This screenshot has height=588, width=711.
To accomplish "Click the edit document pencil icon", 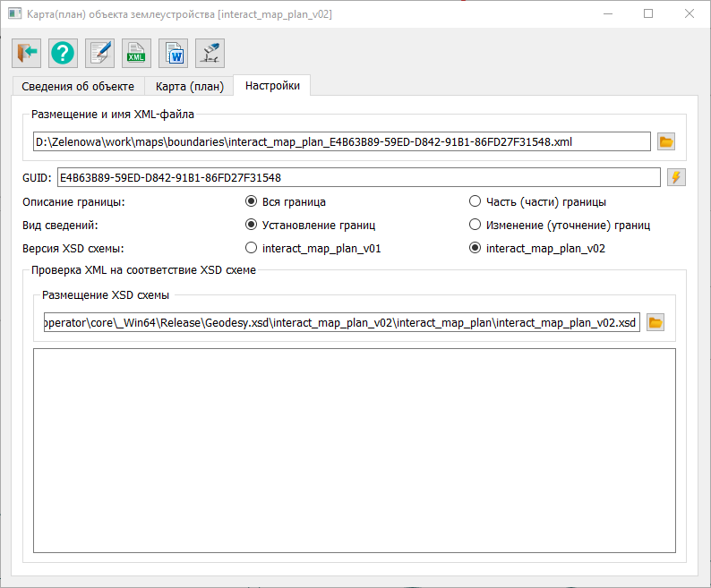I will click(99, 54).
